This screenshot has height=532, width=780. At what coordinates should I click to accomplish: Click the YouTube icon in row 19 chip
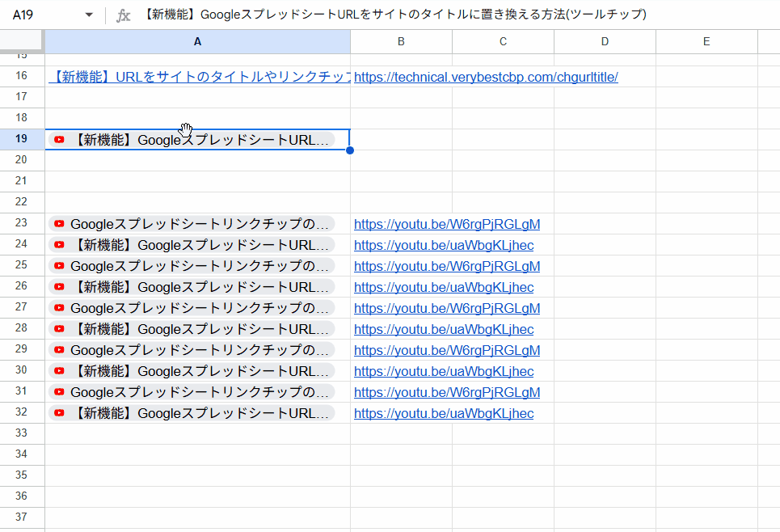(59, 140)
